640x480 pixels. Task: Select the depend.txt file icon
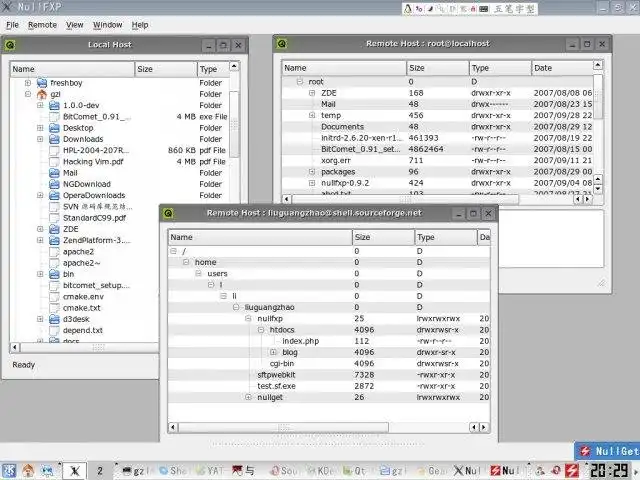[54, 330]
